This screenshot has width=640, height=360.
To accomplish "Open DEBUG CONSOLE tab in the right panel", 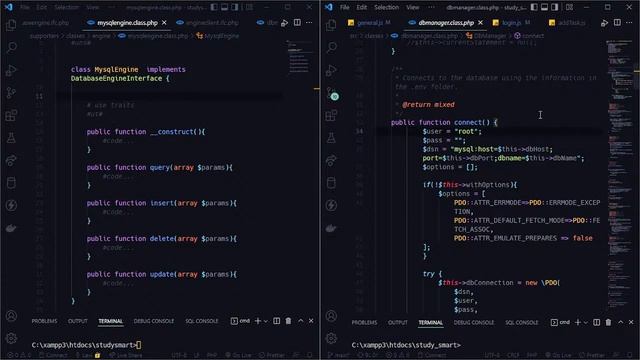I will click(x=474, y=323).
